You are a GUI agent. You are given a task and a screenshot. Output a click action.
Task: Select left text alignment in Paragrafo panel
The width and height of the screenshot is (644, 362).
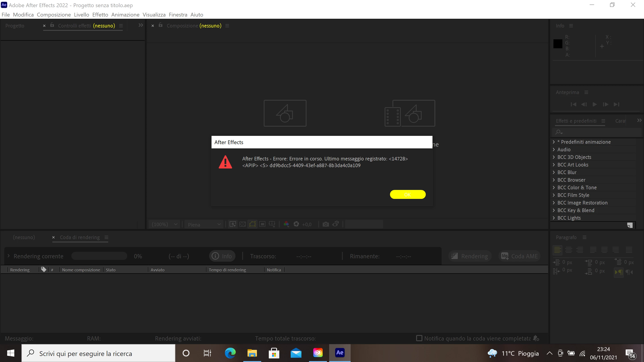point(557,250)
